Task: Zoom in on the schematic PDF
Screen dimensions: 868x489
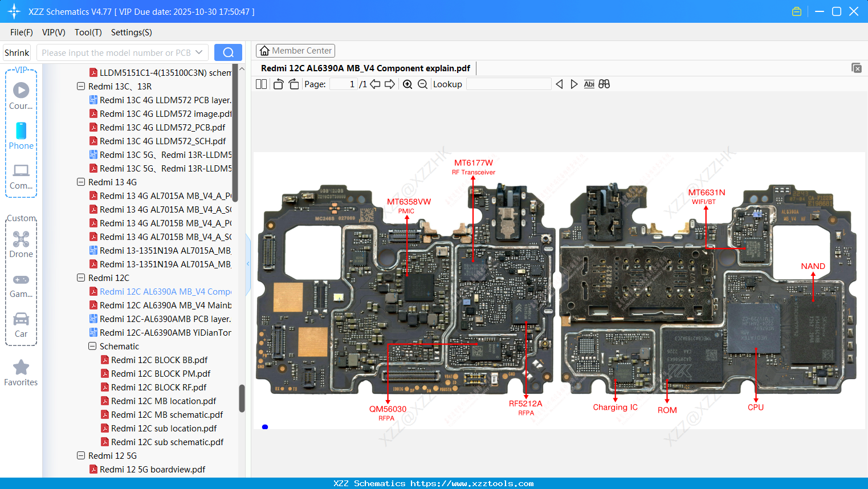Action: click(x=407, y=84)
